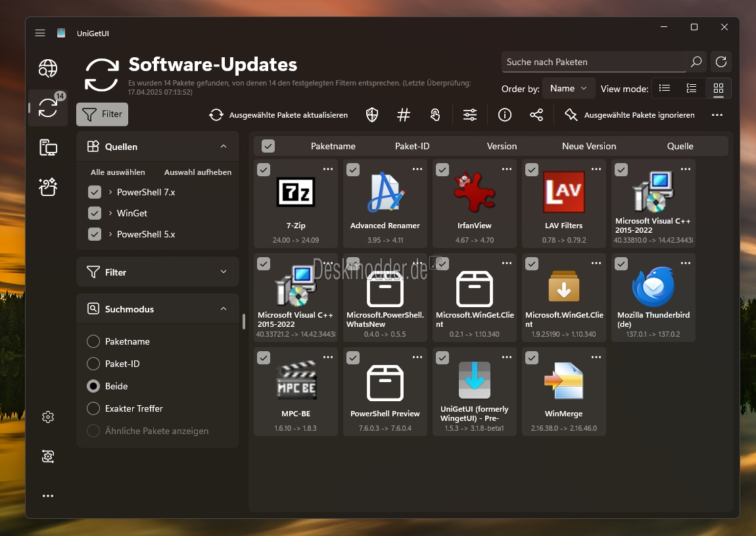This screenshot has width=756, height=536.
Task: Open options menu for LAV Filters card
Action: (596, 169)
